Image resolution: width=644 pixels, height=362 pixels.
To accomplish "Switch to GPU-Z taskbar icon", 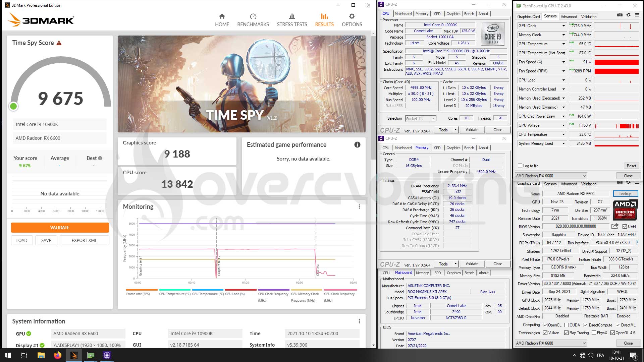I will coord(91,355).
